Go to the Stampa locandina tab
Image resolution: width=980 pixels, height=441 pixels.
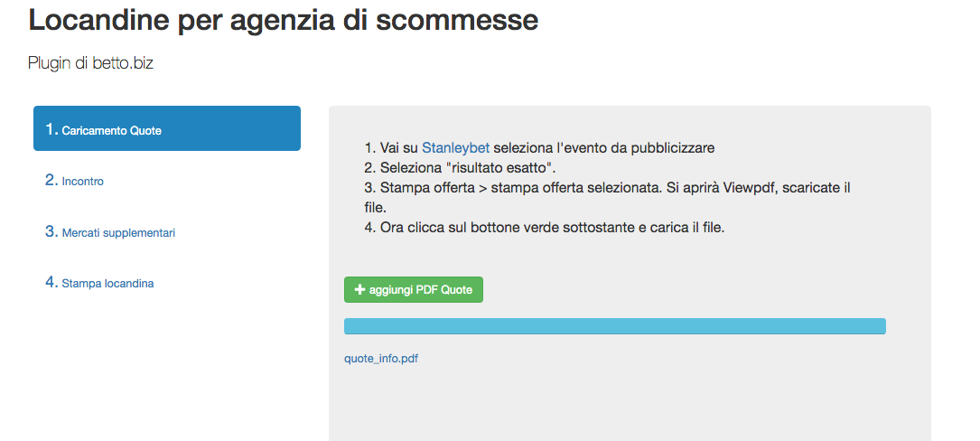click(107, 284)
